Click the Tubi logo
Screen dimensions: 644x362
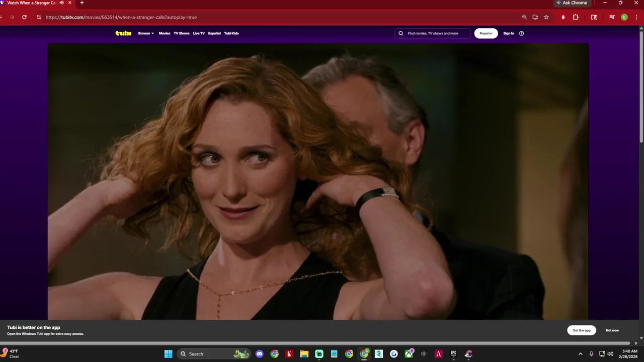coord(123,33)
